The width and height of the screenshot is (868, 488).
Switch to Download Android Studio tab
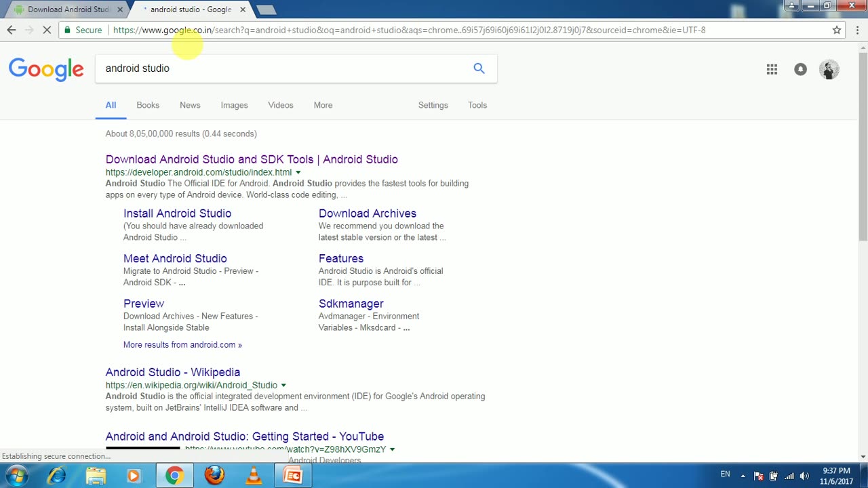[x=68, y=9]
